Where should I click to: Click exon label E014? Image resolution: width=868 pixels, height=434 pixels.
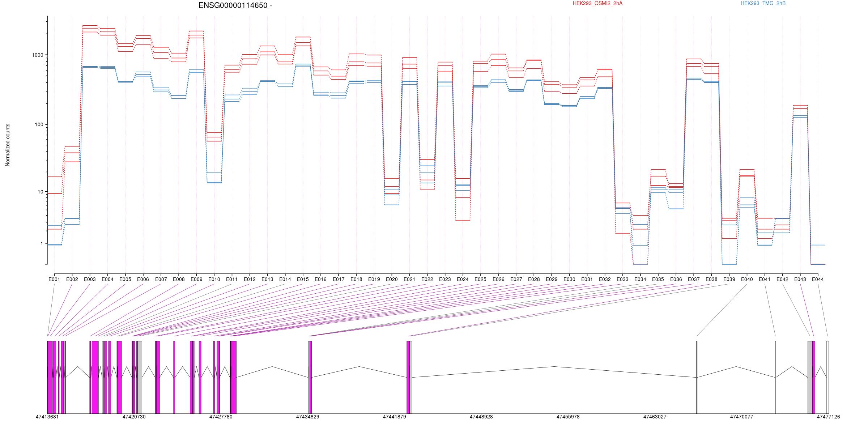(x=285, y=279)
